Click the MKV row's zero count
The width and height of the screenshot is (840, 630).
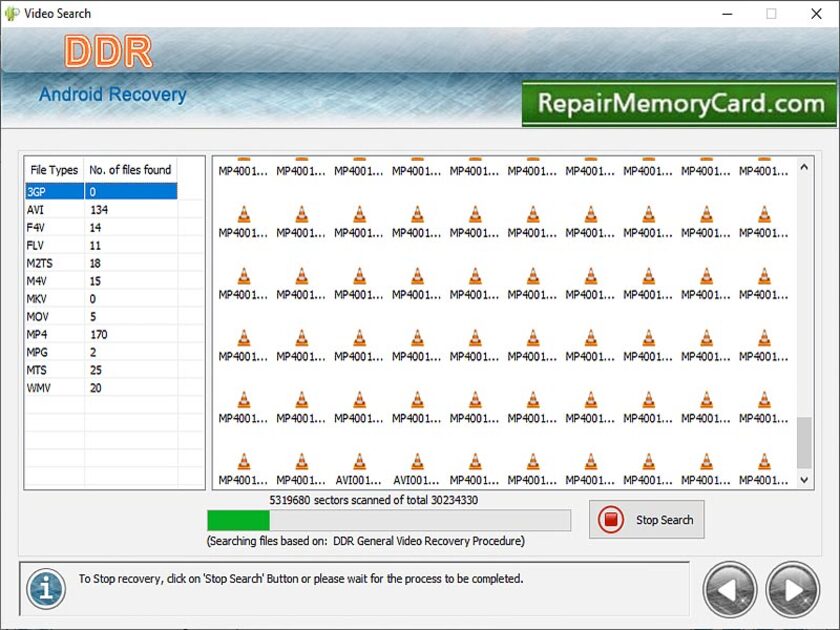pos(93,299)
